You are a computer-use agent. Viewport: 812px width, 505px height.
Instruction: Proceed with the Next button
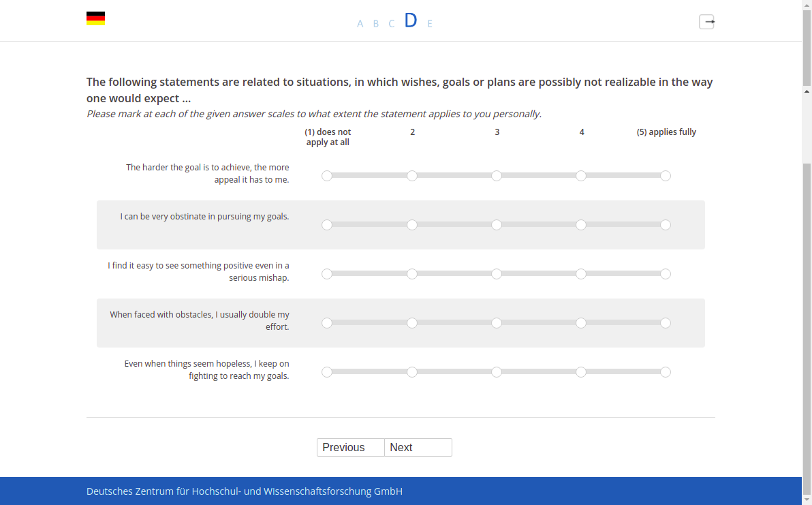(x=418, y=448)
